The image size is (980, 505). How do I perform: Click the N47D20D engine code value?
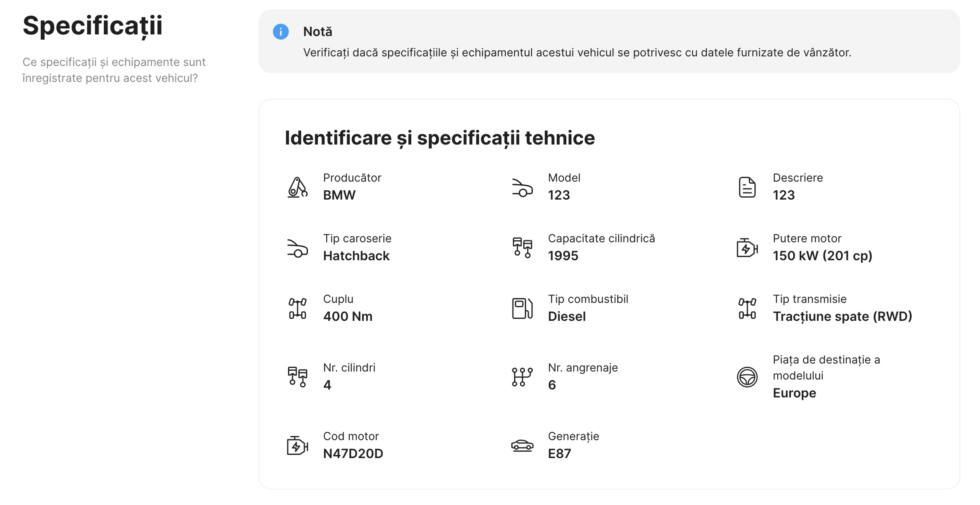click(x=353, y=454)
